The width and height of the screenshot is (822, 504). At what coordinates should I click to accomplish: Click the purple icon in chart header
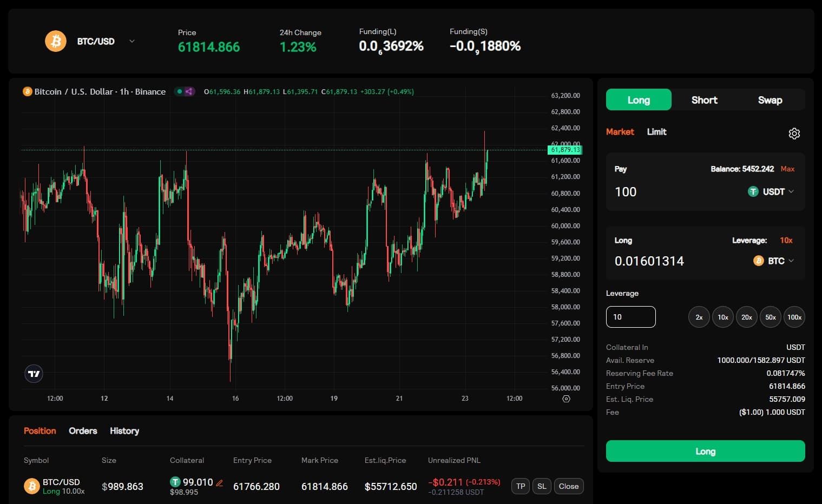tap(189, 91)
